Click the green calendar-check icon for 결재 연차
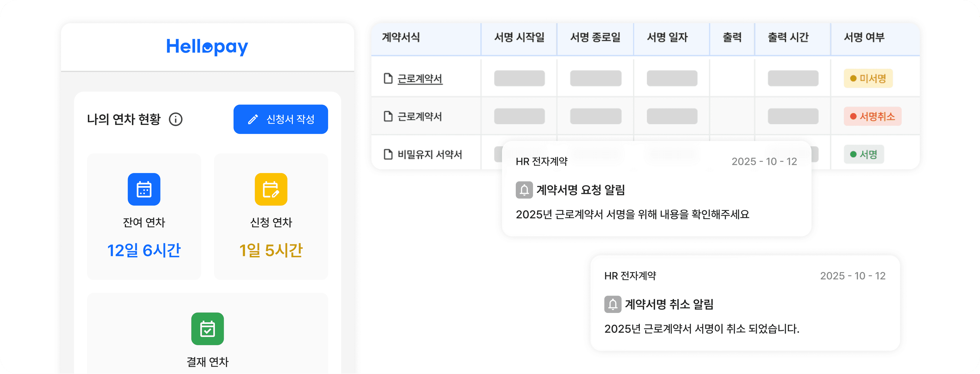Image resolution: width=980 pixels, height=374 pixels. click(207, 329)
